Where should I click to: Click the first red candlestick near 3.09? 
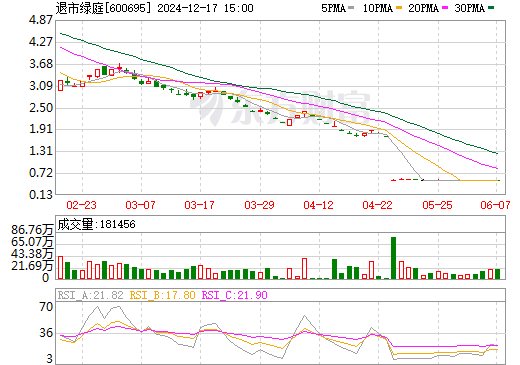coord(60,85)
